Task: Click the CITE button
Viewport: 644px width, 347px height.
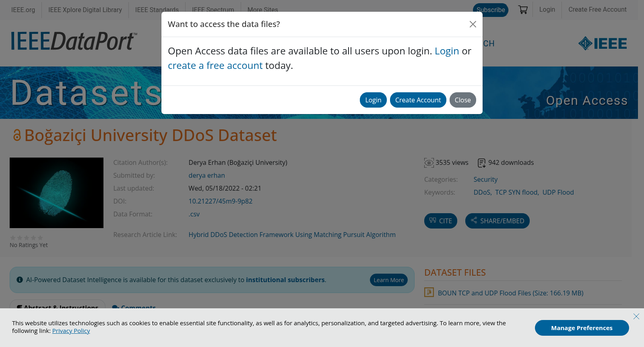Action: pos(441,221)
